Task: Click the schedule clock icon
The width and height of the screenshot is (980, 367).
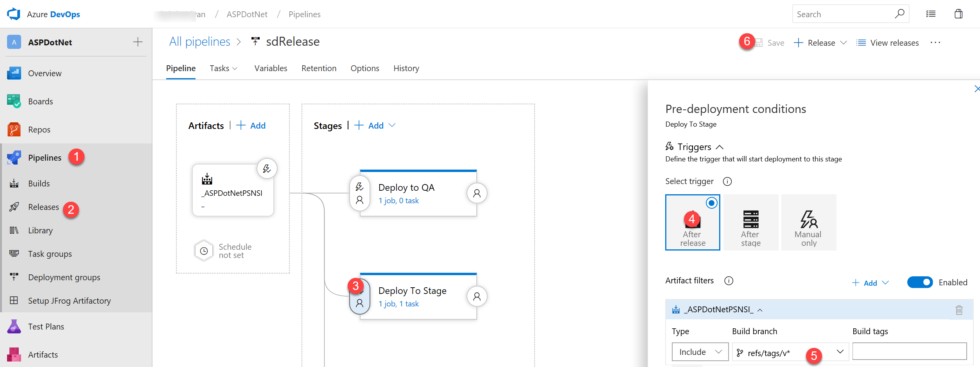Action: (x=204, y=251)
